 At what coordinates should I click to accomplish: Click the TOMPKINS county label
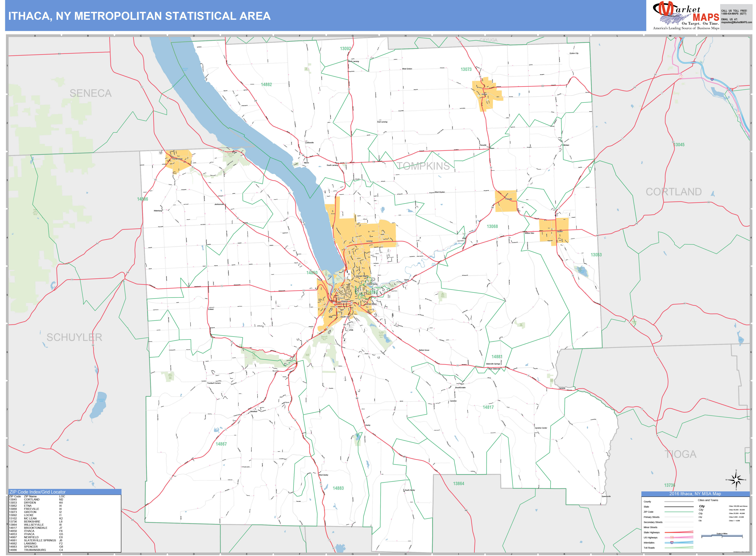pyautogui.click(x=423, y=166)
